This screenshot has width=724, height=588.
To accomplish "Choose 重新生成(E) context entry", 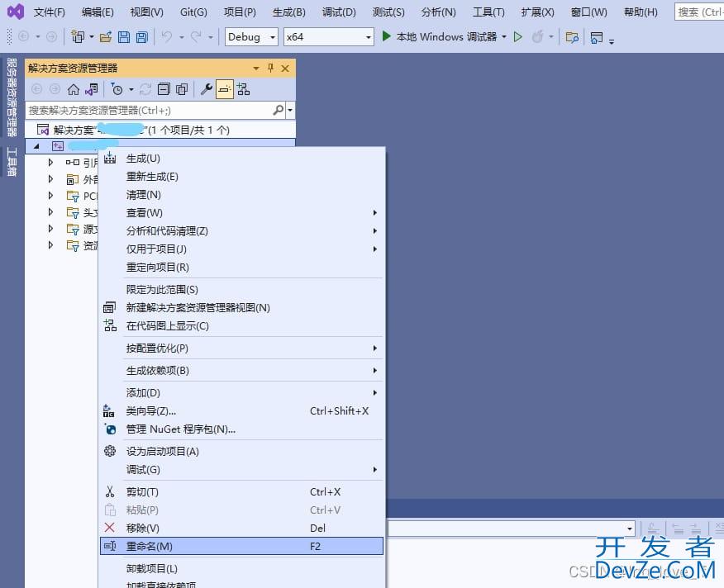I will (241, 176).
